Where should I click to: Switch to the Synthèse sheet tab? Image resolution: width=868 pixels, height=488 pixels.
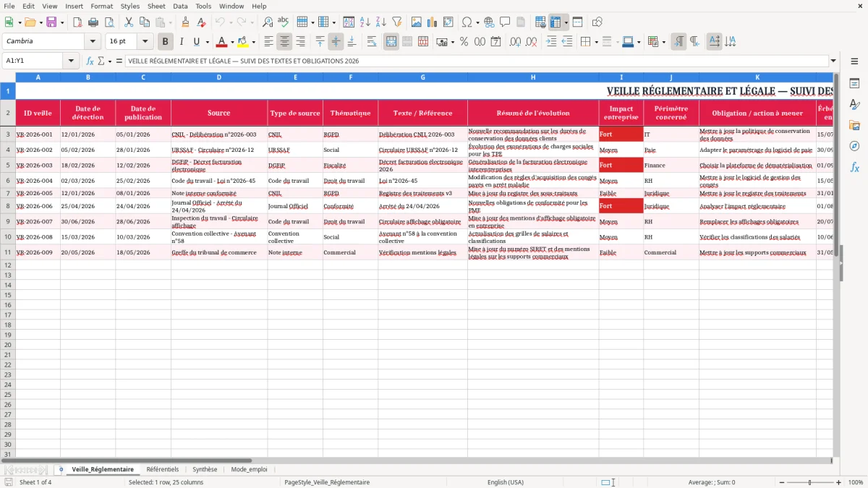pyautogui.click(x=205, y=470)
